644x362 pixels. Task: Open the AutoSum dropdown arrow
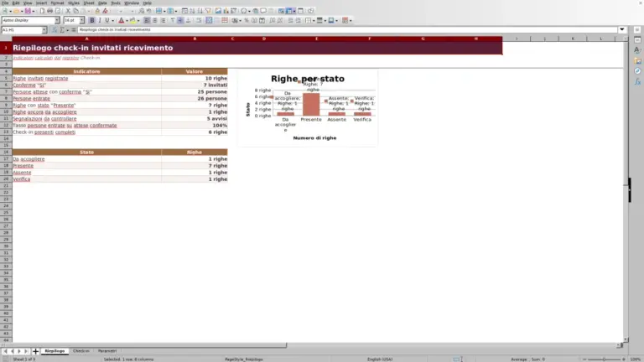[x=67, y=29]
